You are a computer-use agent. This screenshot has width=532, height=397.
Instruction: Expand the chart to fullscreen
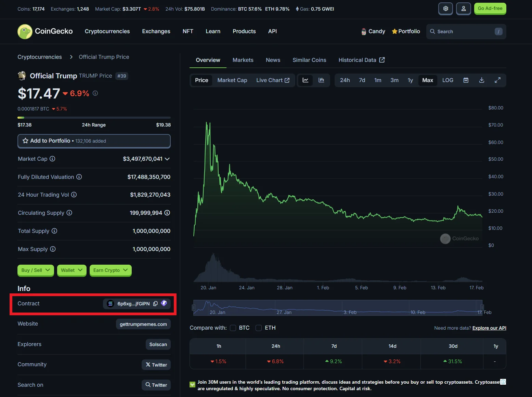point(498,80)
